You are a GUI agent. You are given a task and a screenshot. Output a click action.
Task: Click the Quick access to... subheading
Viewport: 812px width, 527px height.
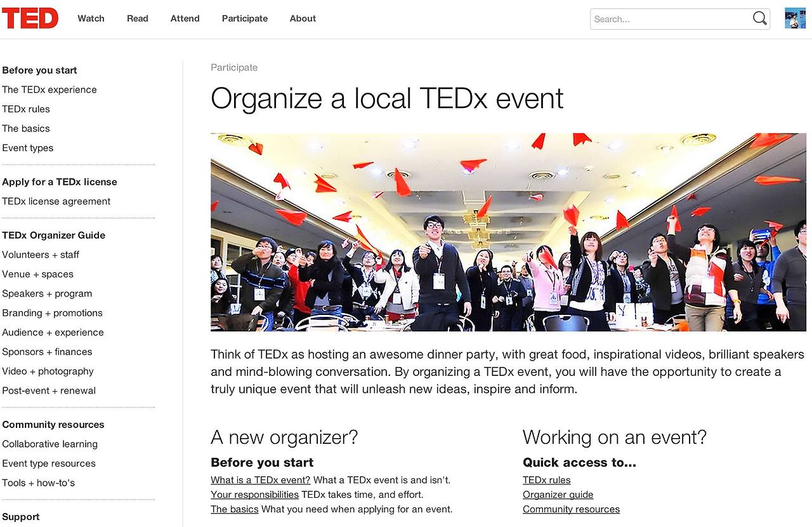pos(579,462)
